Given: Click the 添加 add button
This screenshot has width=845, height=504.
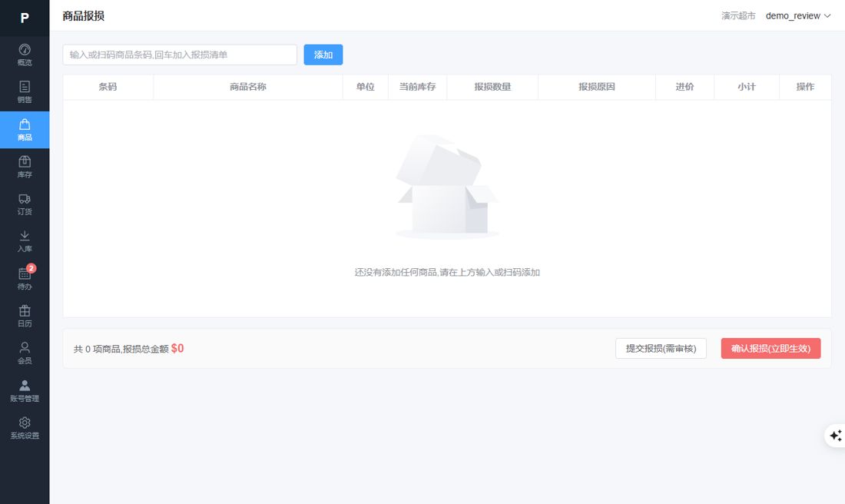Looking at the screenshot, I should click(x=323, y=55).
